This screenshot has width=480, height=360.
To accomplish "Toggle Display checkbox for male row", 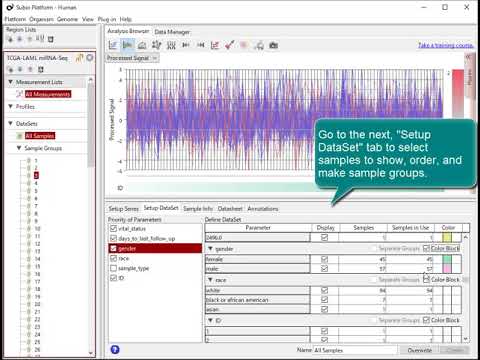I will [324, 268].
